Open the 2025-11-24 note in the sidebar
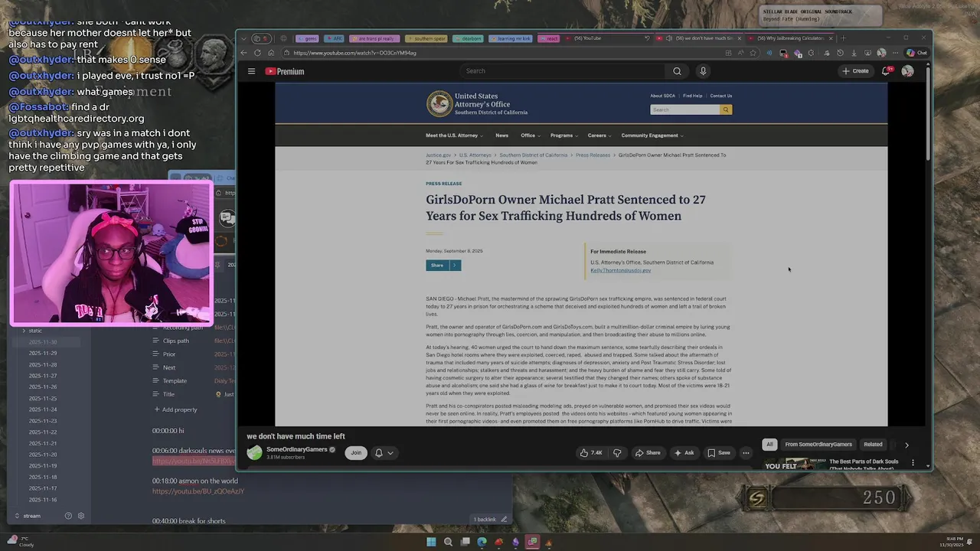The image size is (980, 551). [x=43, y=409]
